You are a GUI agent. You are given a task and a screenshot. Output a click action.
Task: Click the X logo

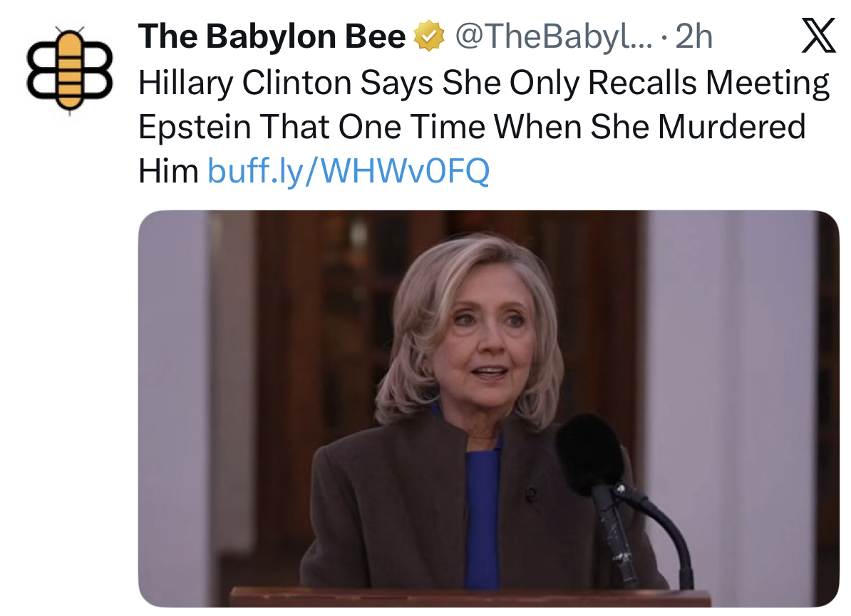pyautogui.click(x=818, y=37)
